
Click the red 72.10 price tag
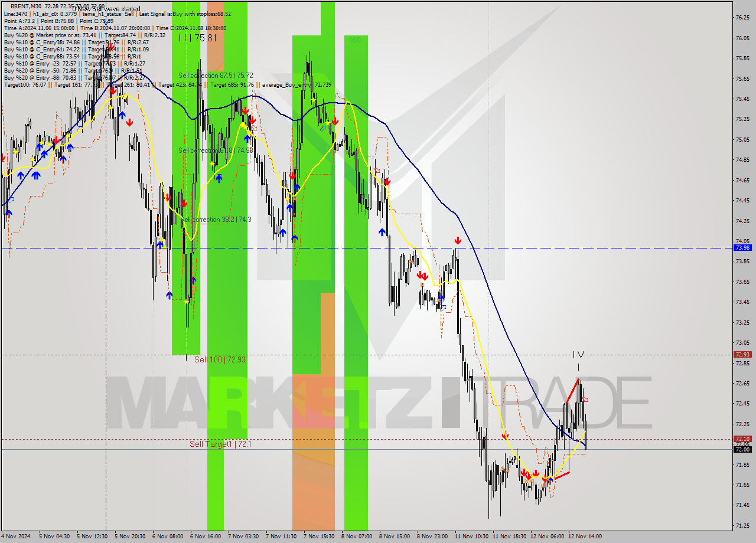pyautogui.click(x=742, y=439)
